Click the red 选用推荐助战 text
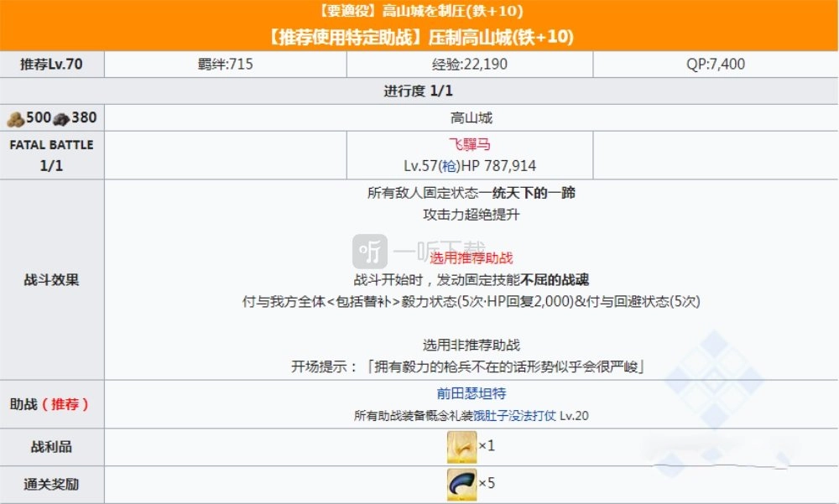 point(471,257)
